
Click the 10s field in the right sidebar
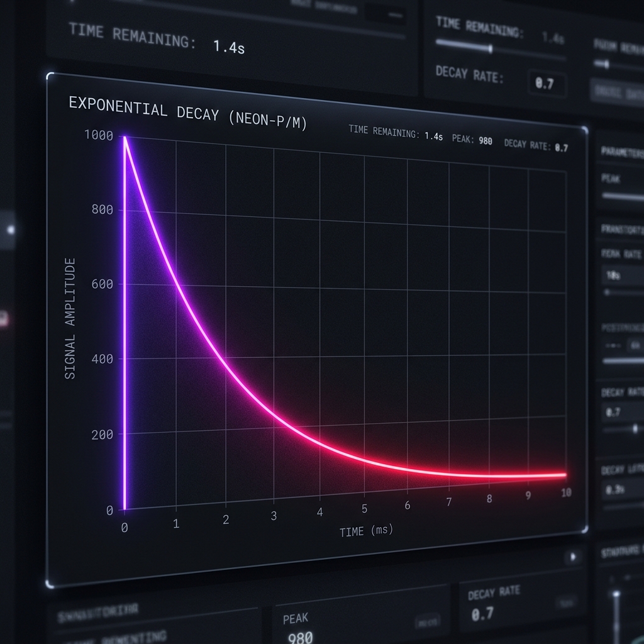623,275
